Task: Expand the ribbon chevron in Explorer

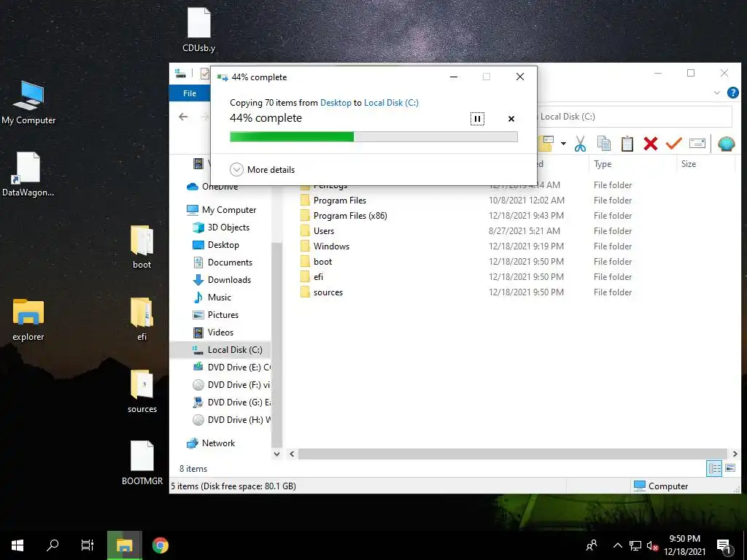Action: (x=716, y=93)
